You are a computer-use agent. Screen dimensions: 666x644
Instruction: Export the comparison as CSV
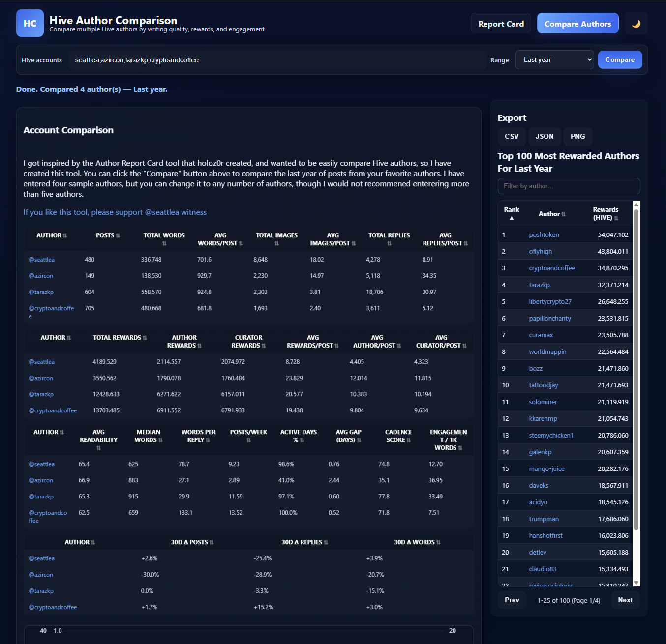click(x=512, y=136)
